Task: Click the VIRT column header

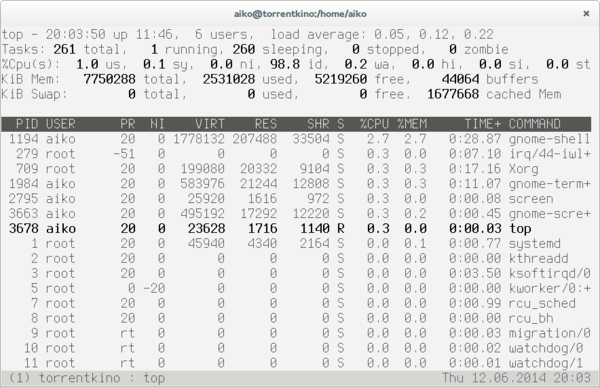Action: point(210,124)
